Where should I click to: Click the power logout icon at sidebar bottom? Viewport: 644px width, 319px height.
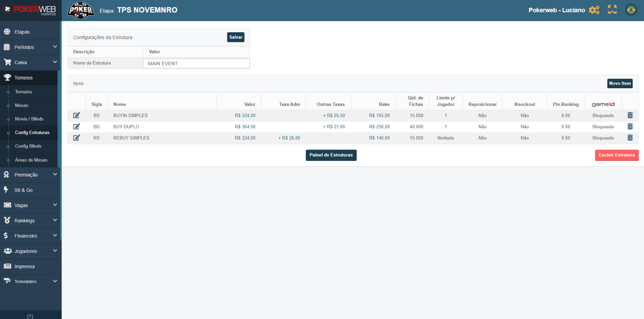[30, 316]
